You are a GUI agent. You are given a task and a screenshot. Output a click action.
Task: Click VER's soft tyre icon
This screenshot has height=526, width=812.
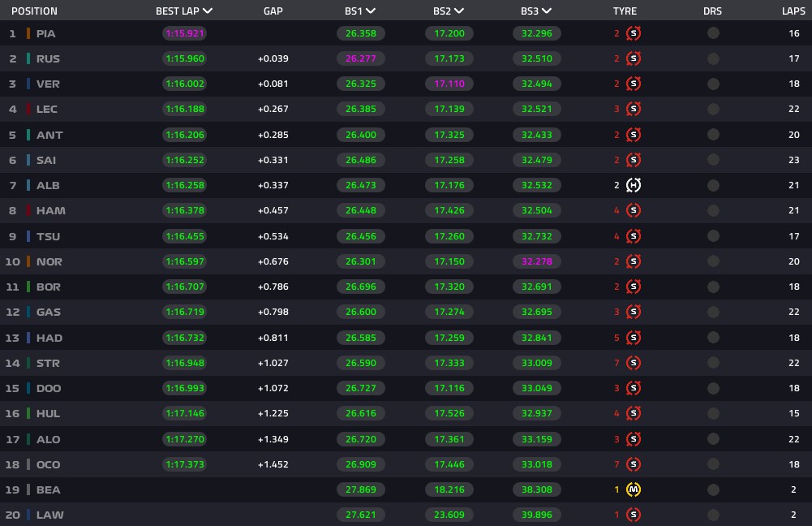tap(634, 84)
